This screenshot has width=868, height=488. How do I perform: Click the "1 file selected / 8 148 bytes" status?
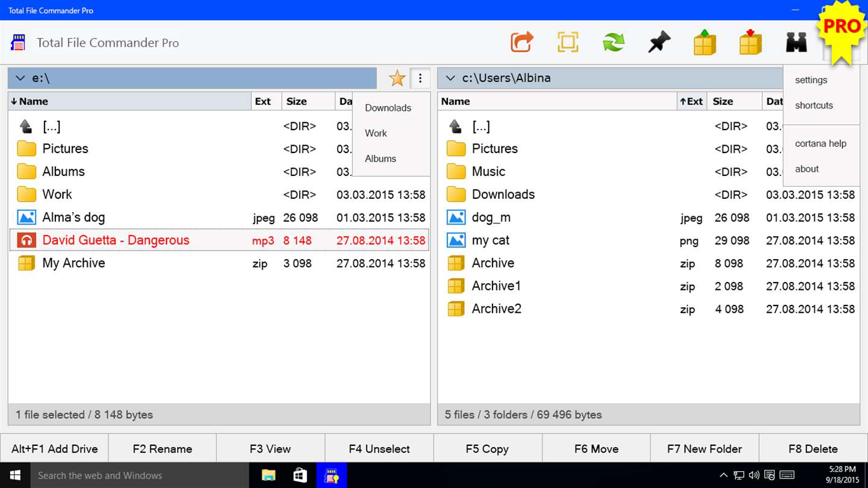pyautogui.click(x=84, y=414)
